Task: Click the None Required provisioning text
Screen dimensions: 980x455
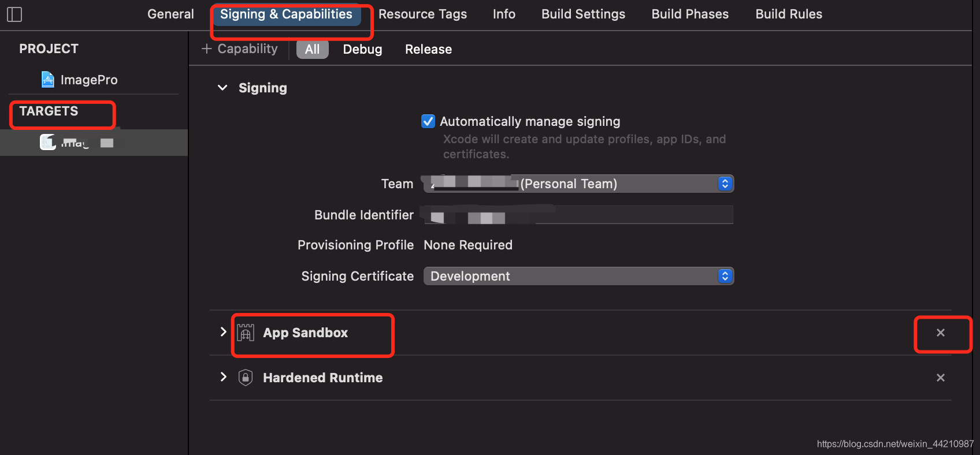Action: click(468, 245)
